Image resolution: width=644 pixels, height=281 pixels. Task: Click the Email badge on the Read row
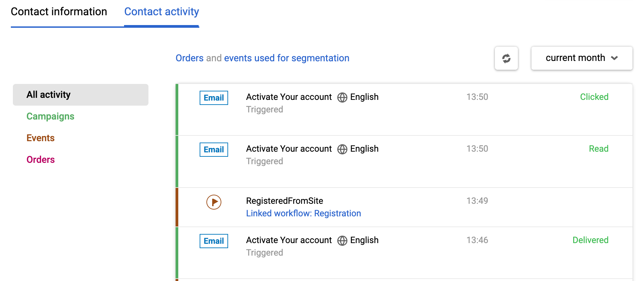(x=214, y=150)
